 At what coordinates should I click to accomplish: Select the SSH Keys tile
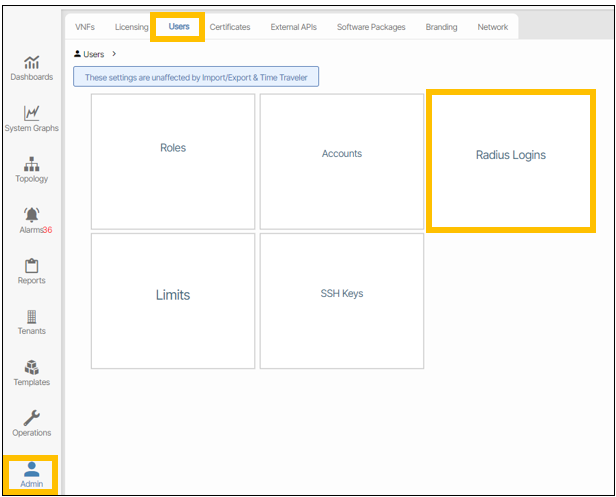(x=342, y=293)
